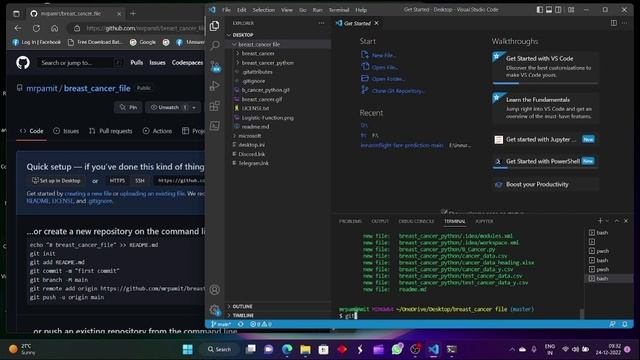Image resolution: width=640 pixels, height=360 pixels.
Task: Open readme.md in explorer
Action: (x=256, y=127)
